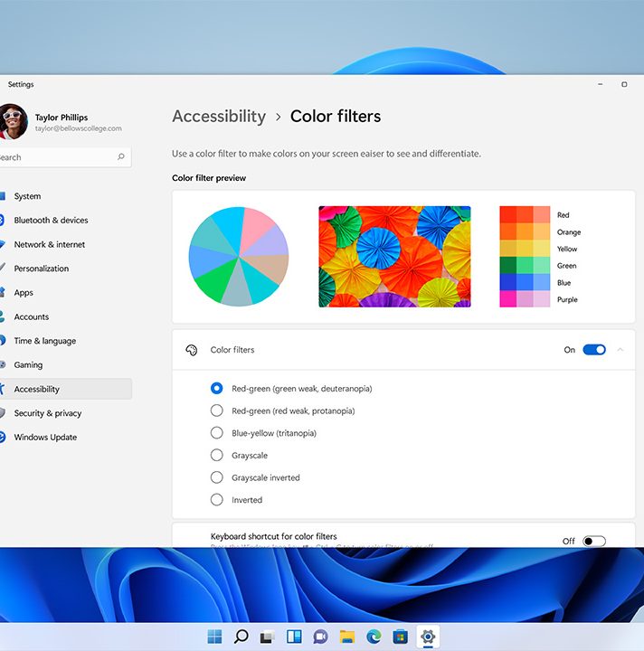
Task: Select Red-green deuteranopia filter
Action: tap(217, 388)
